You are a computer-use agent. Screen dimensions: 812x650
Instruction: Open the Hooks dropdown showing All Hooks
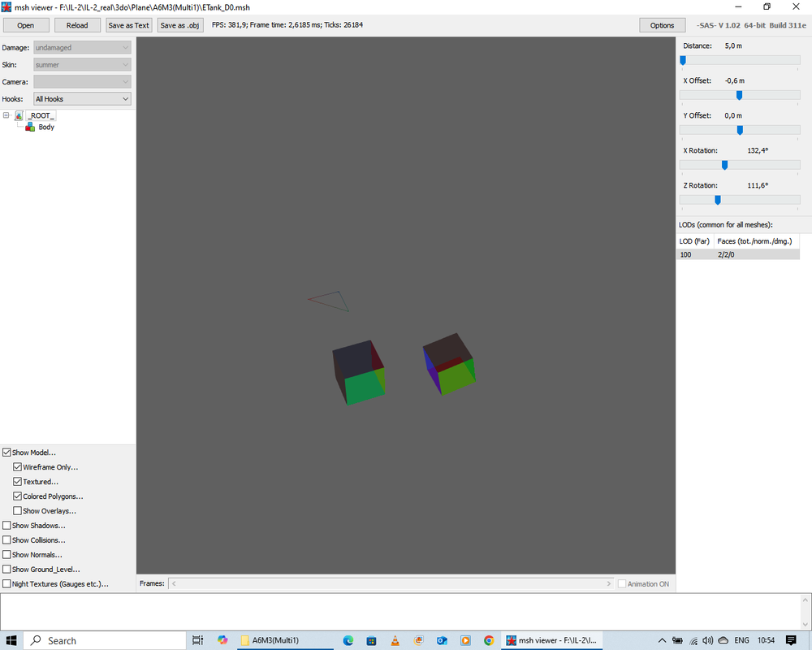coord(82,99)
